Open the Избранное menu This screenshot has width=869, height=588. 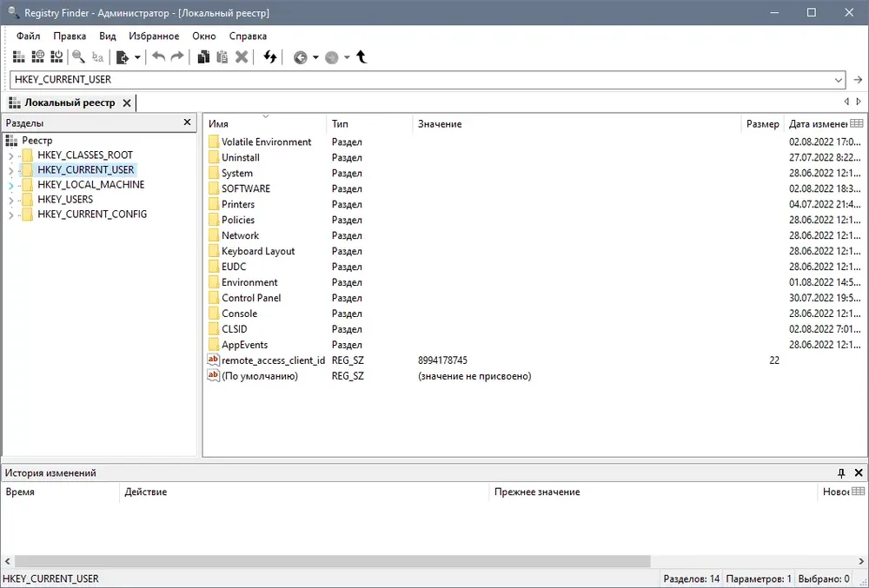[x=154, y=36]
